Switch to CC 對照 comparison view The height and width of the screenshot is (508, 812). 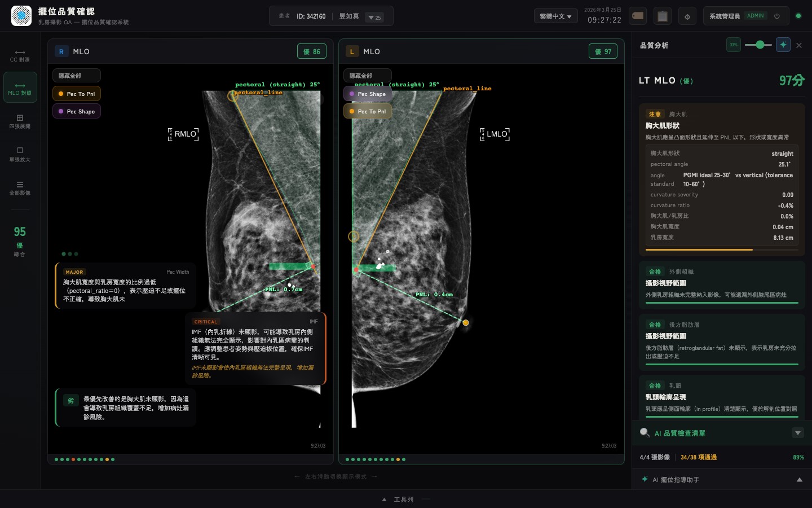pyautogui.click(x=20, y=55)
